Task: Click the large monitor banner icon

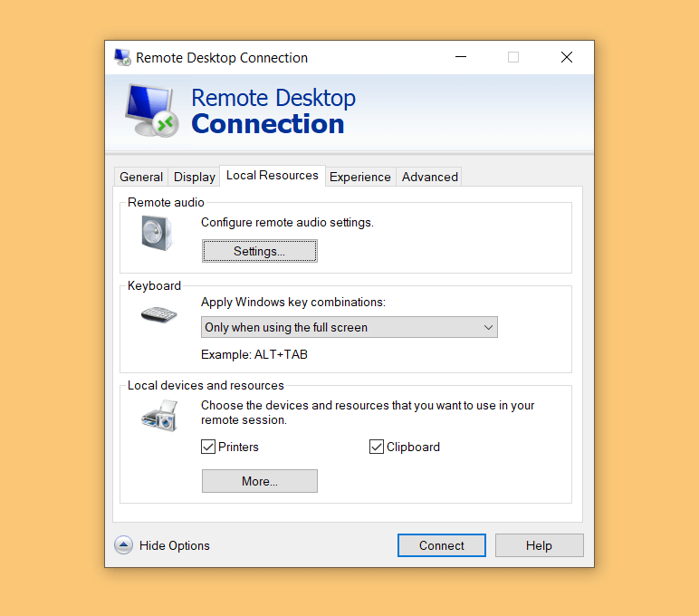Action: pyautogui.click(x=151, y=111)
